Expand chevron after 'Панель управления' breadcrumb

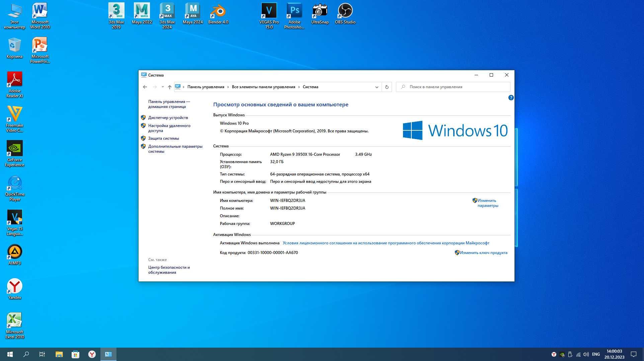[228, 87]
